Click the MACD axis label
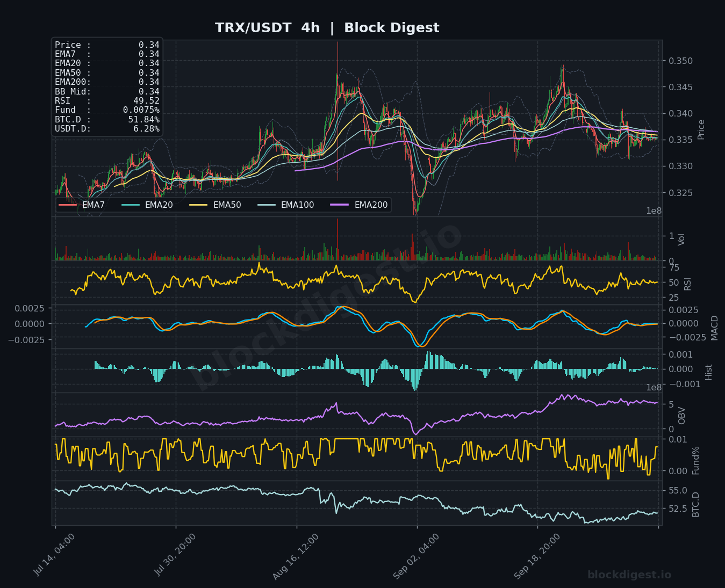 (714, 328)
